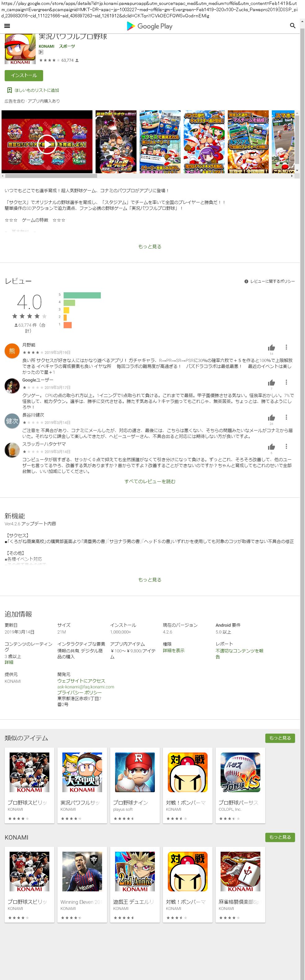Open the hamburger menu icon

[7, 26]
